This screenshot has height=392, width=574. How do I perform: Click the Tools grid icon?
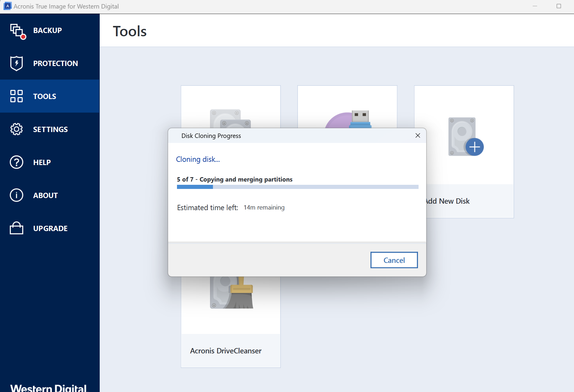17,96
